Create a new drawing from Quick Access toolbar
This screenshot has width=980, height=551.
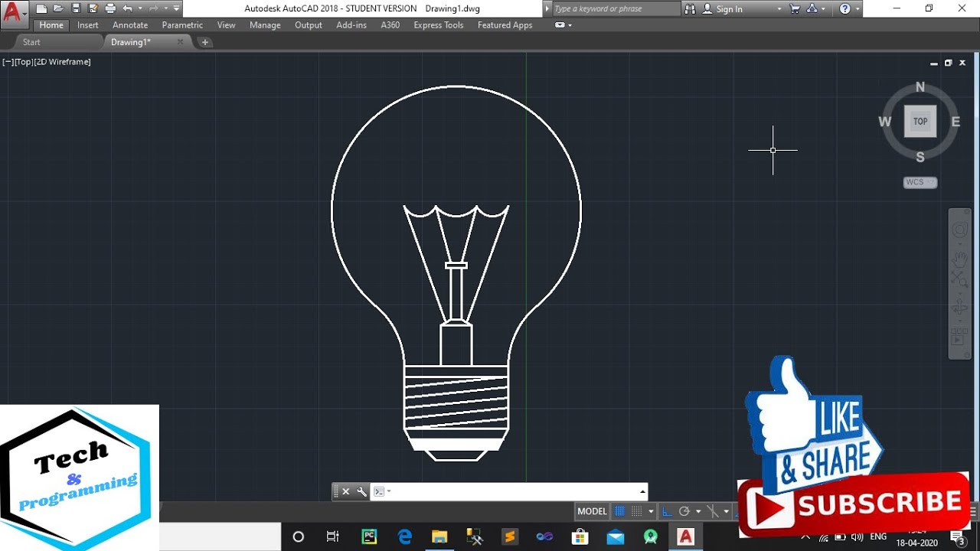(x=41, y=9)
